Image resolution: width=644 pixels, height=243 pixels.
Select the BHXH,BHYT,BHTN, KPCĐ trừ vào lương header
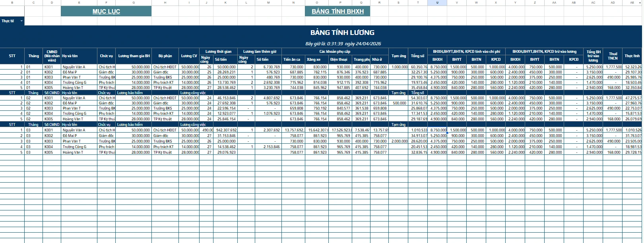pos(544,52)
